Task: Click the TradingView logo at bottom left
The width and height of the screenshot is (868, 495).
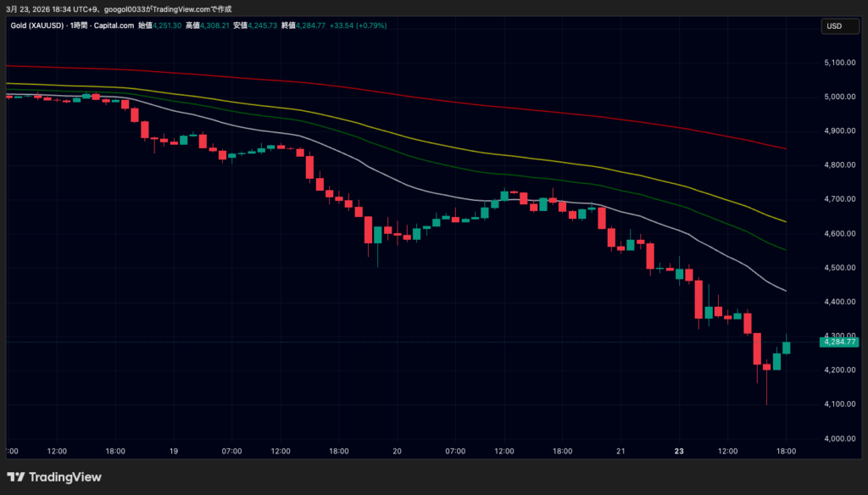Action: tap(53, 477)
